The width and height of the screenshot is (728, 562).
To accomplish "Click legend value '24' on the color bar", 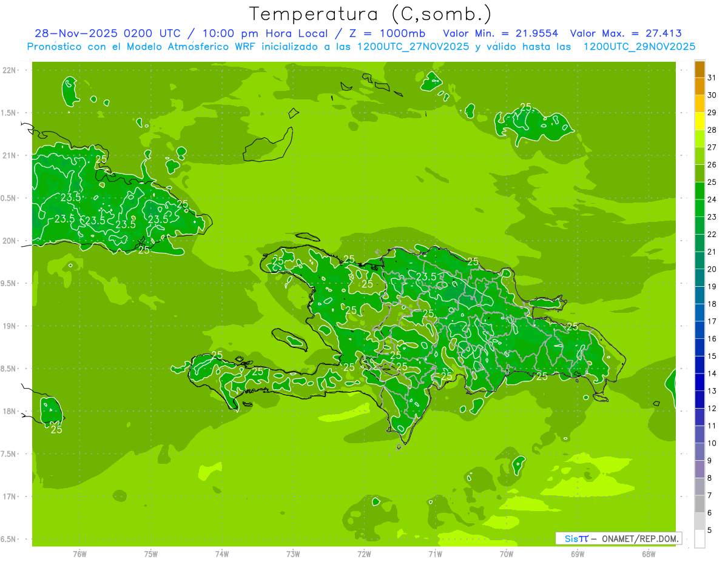I will tap(712, 199).
